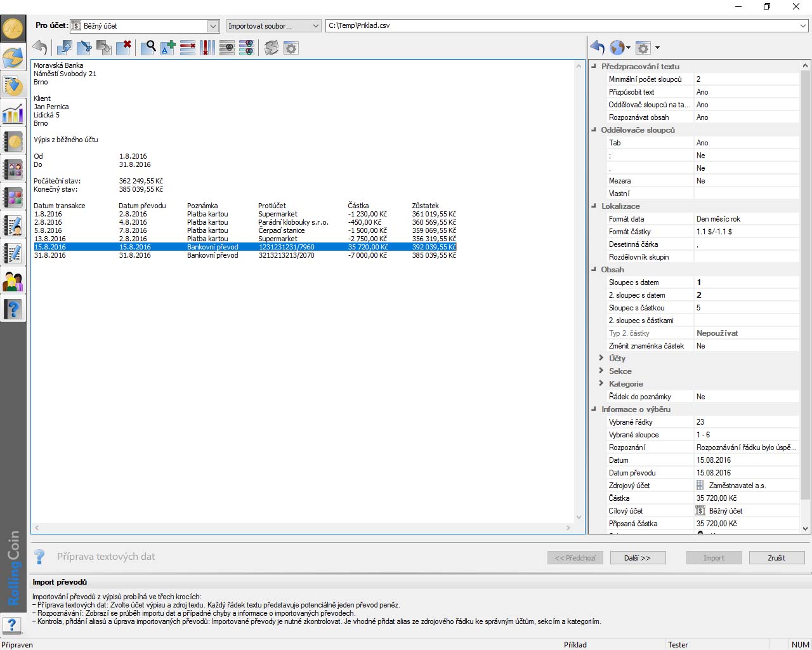Click the Řádek do poznámky value Ne
Viewport: 812px width, 650px height.
click(747, 397)
